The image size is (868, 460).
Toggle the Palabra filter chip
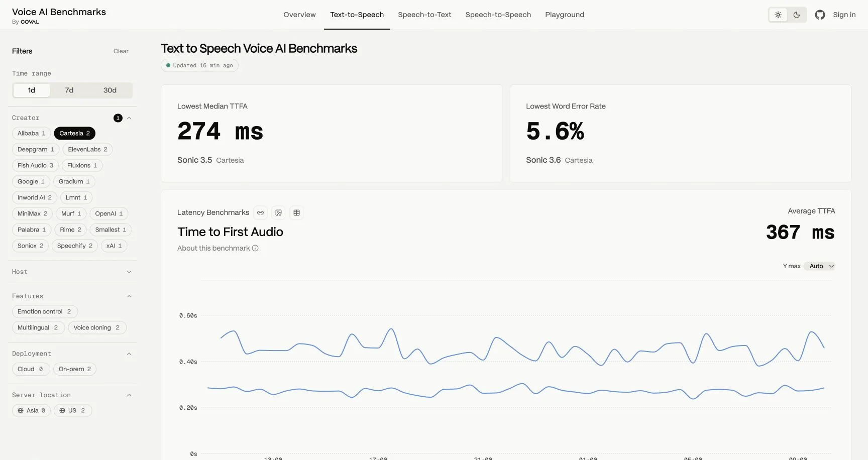click(32, 229)
